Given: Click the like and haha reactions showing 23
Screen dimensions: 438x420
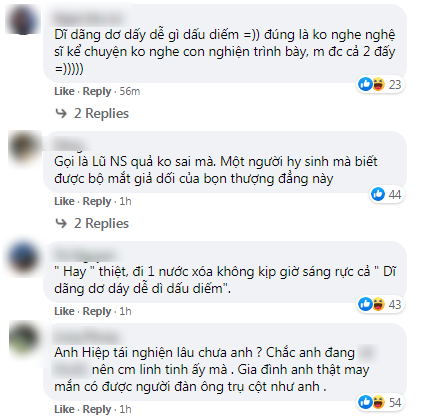Looking at the screenshot, I should (x=380, y=84).
